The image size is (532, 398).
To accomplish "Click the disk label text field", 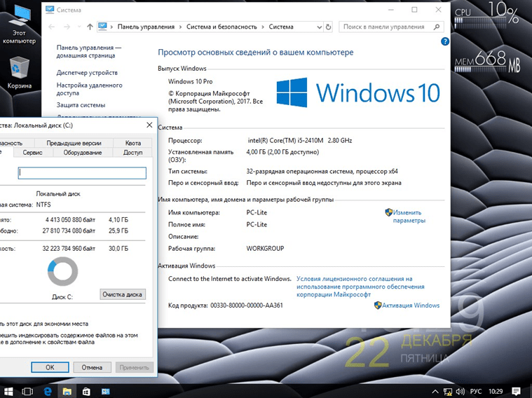I will click(81, 172).
